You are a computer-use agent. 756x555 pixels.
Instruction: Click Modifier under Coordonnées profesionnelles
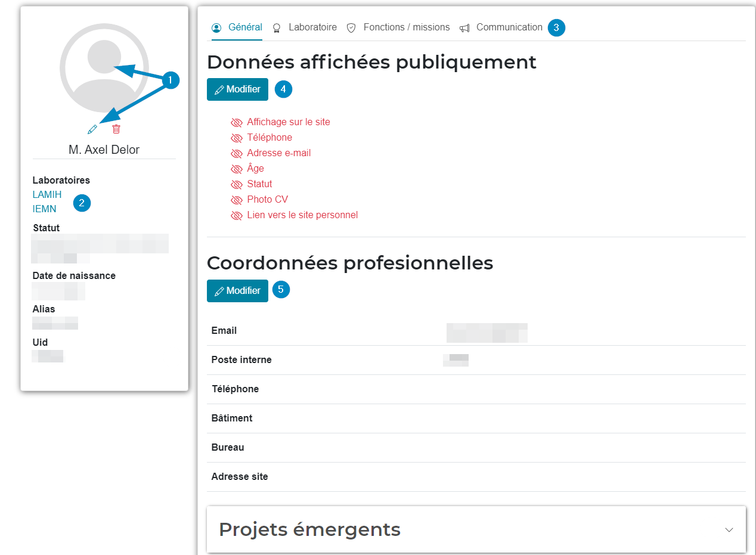point(237,291)
